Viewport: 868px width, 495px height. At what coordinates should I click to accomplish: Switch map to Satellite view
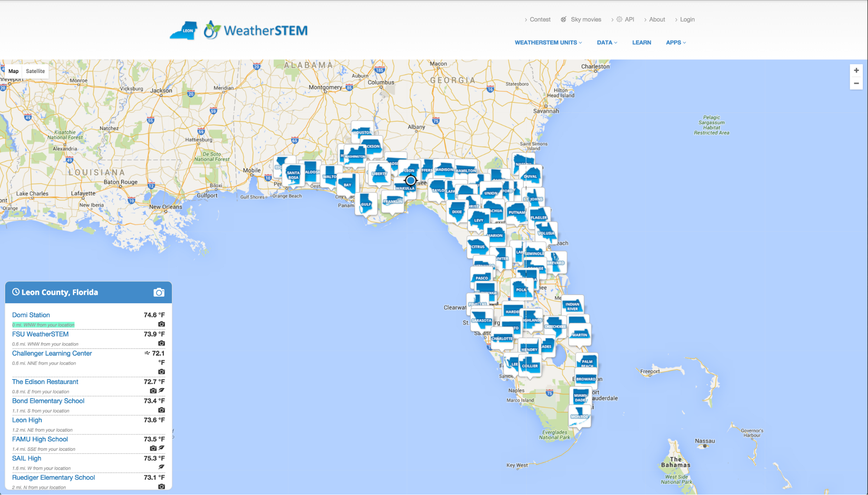click(35, 71)
